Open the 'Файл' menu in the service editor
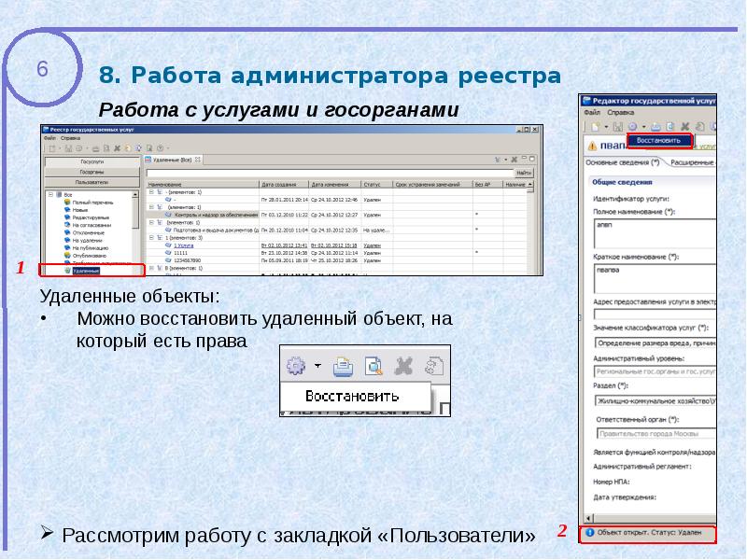The height and width of the screenshot is (560, 747). [592, 112]
